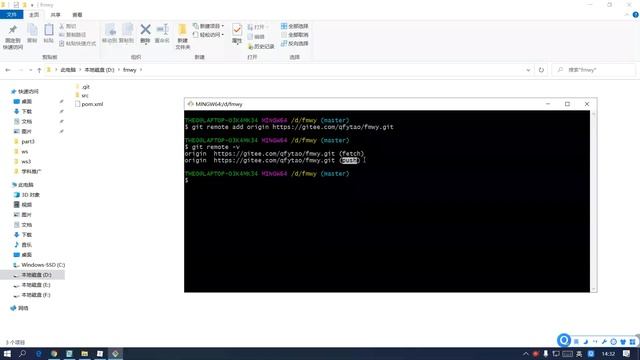The height and width of the screenshot is (360, 640).
Task: Click the Refresh button beside the address bar
Action: coord(541,70)
